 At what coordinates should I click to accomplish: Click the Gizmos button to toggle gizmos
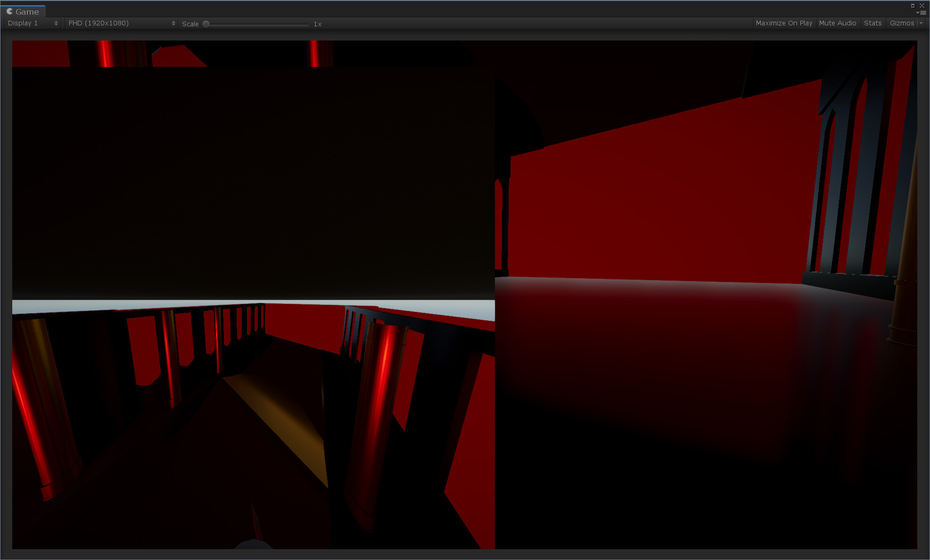[902, 23]
